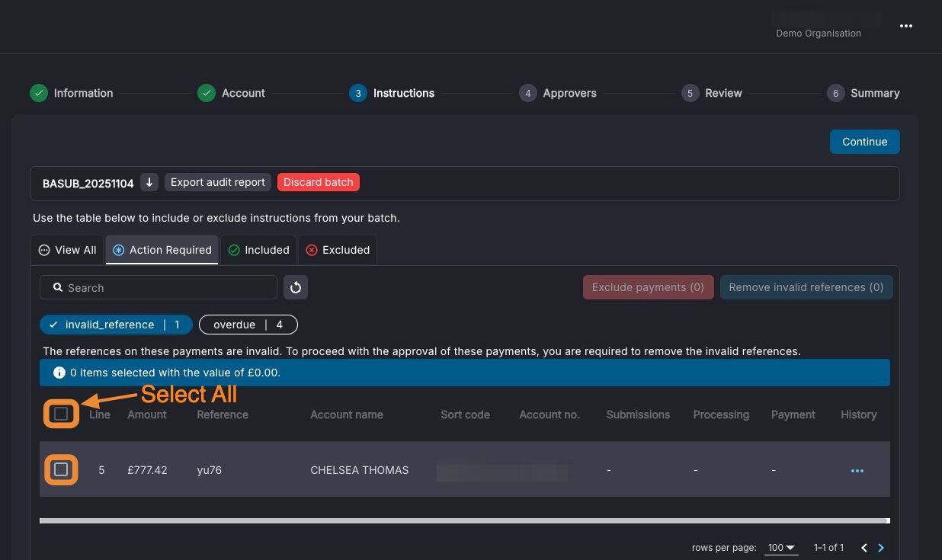
Task: Focus the Search input field
Action: [x=159, y=287]
